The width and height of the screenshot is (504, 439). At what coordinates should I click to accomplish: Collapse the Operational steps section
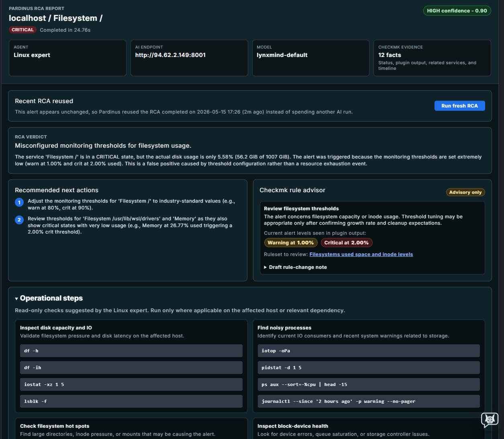pyautogui.click(x=49, y=298)
